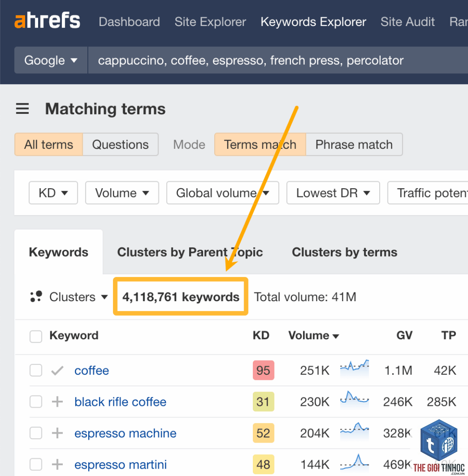Go to Dashboard in top navigation
The height and width of the screenshot is (476, 468).
click(129, 22)
